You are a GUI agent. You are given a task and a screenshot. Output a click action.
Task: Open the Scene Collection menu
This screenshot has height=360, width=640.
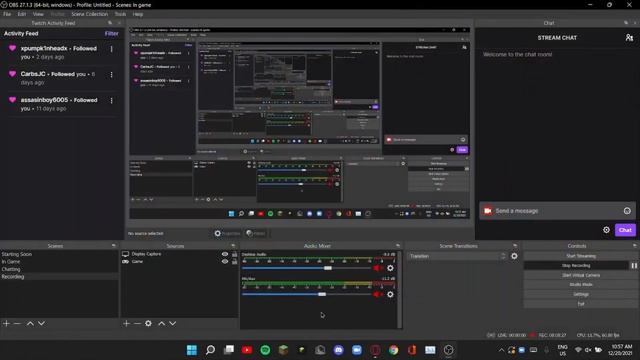(89, 14)
